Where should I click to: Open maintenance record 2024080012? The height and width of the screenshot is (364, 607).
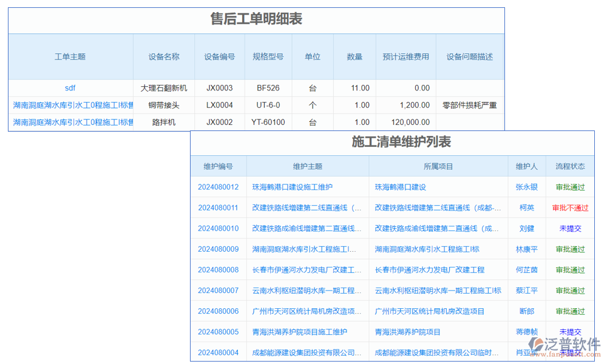coord(218,187)
